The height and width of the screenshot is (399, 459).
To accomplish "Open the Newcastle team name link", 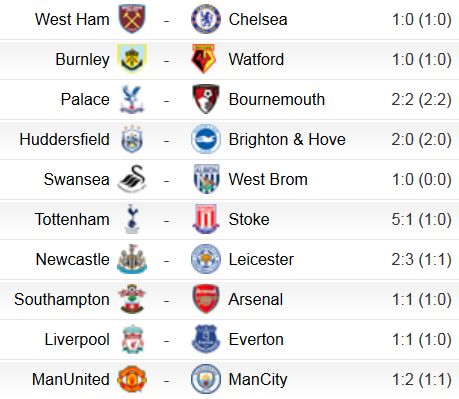I will (73, 259).
